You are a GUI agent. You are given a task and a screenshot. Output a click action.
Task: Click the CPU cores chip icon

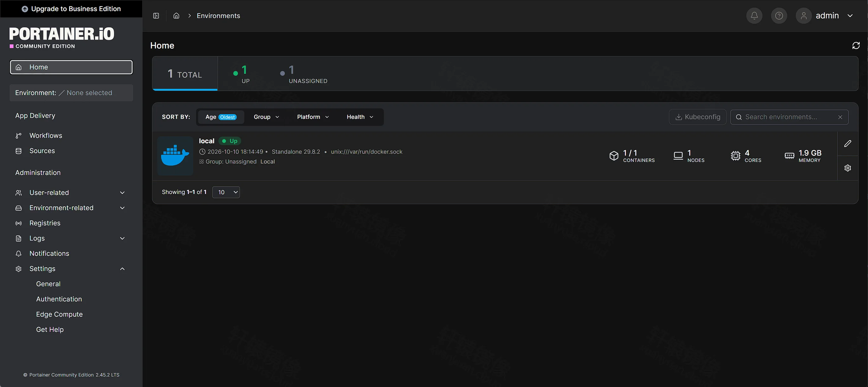[735, 156]
